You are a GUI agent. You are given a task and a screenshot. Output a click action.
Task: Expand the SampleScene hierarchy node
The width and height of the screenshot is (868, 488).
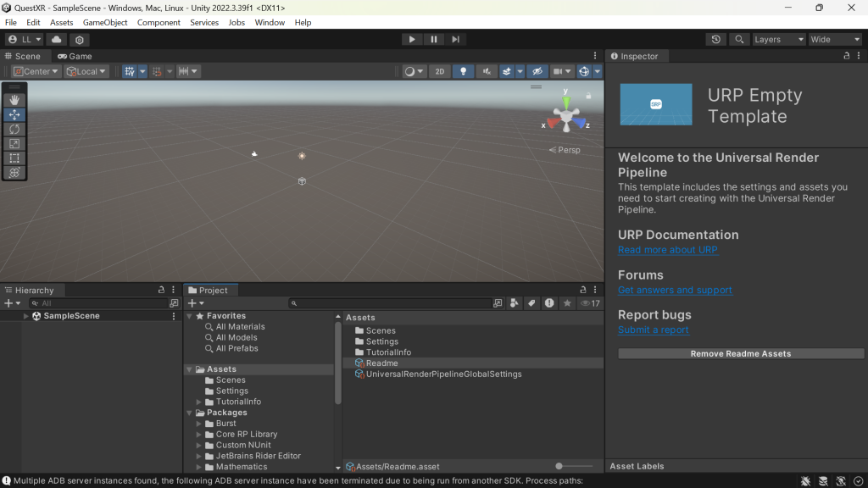pyautogui.click(x=26, y=316)
